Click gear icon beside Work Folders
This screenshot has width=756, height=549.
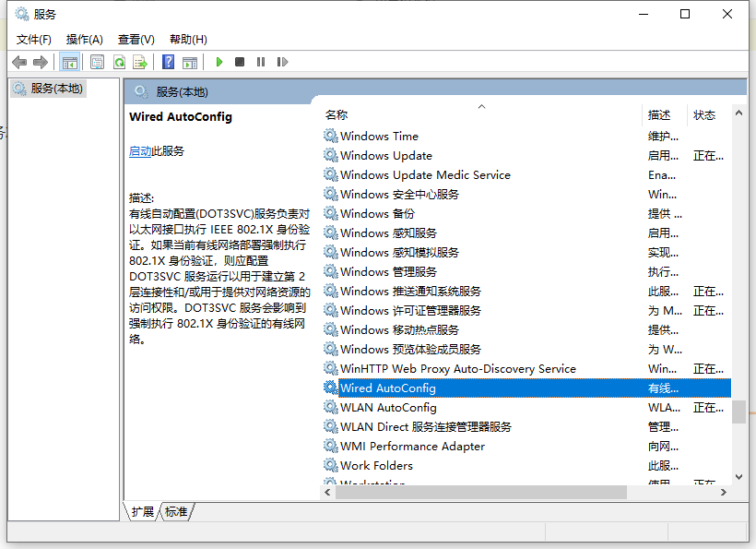click(x=330, y=465)
